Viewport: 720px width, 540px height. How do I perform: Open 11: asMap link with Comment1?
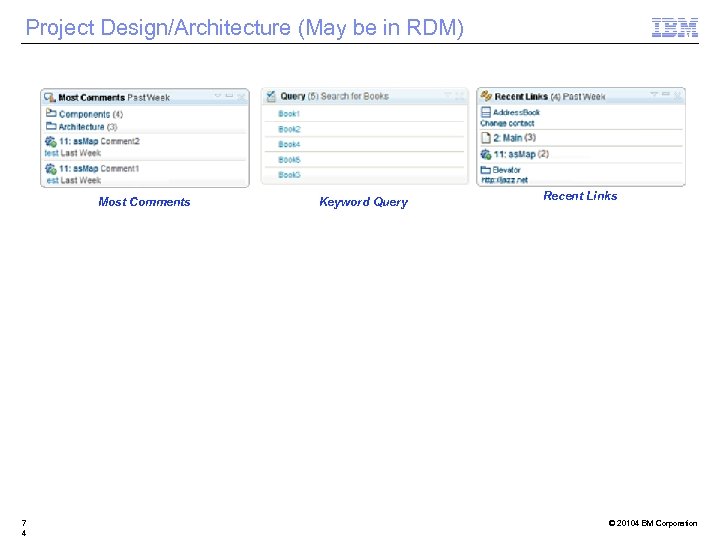click(79, 169)
